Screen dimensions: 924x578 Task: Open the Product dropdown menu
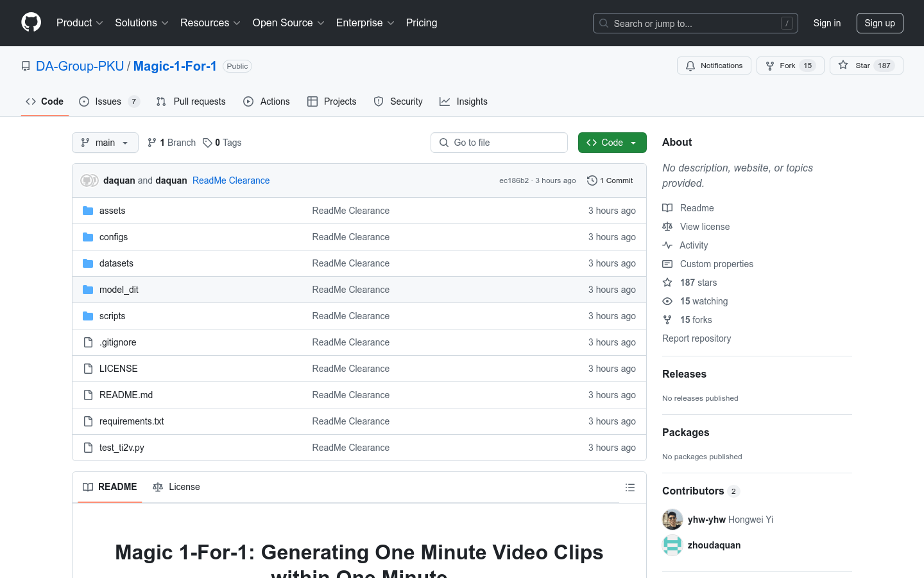80,22
